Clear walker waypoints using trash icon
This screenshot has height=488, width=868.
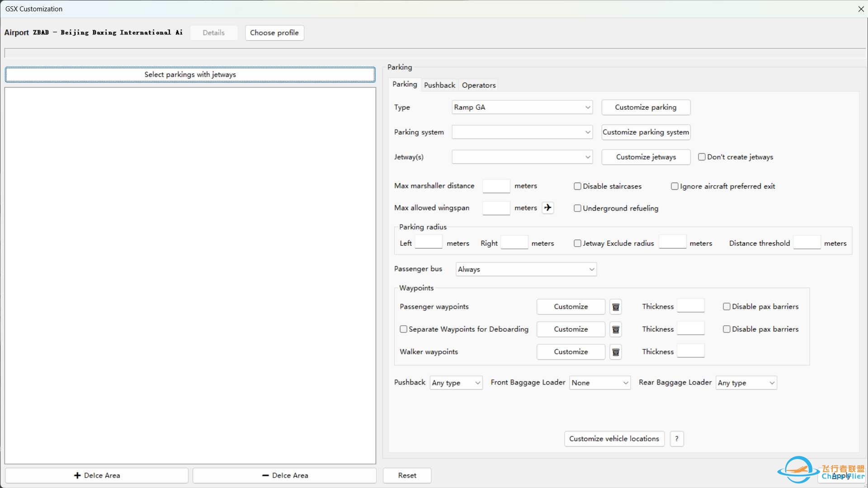pyautogui.click(x=615, y=352)
